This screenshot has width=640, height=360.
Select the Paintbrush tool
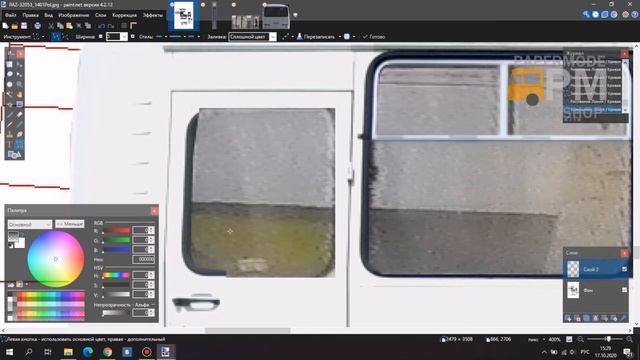pyautogui.click(x=10, y=115)
